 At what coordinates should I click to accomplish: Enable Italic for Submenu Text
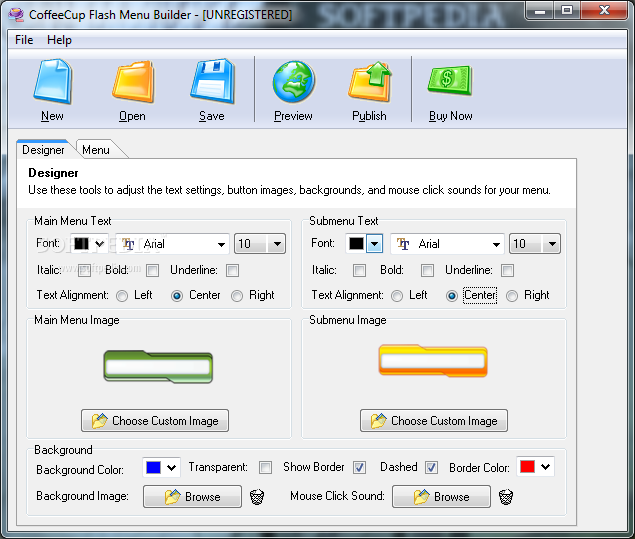pyautogui.click(x=359, y=270)
